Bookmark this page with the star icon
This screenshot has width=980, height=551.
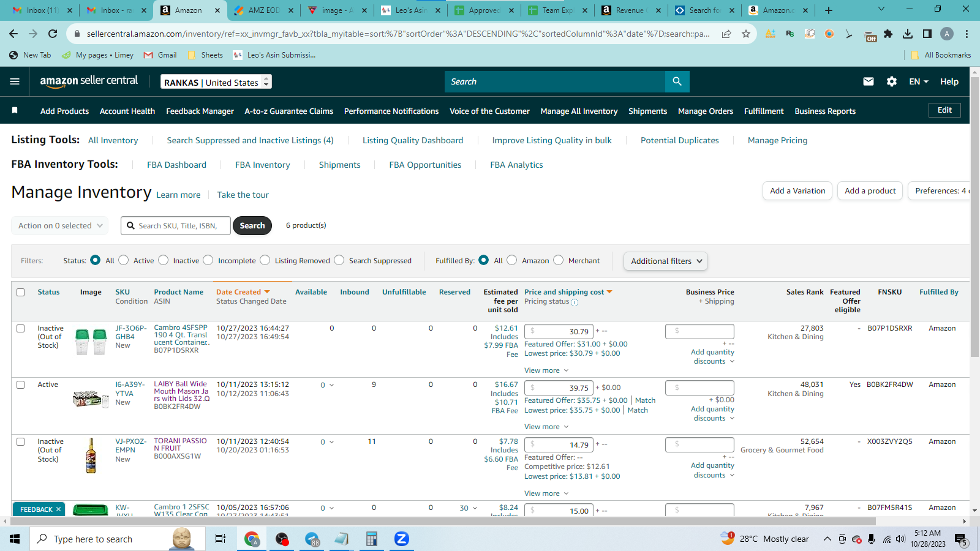pos(745,34)
